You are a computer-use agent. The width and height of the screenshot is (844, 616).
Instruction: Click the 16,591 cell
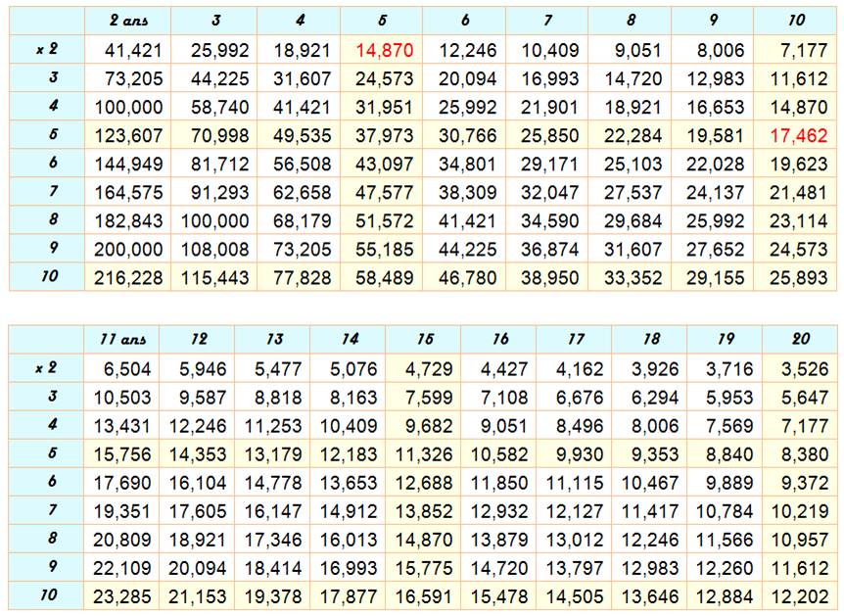[x=423, y=596]
